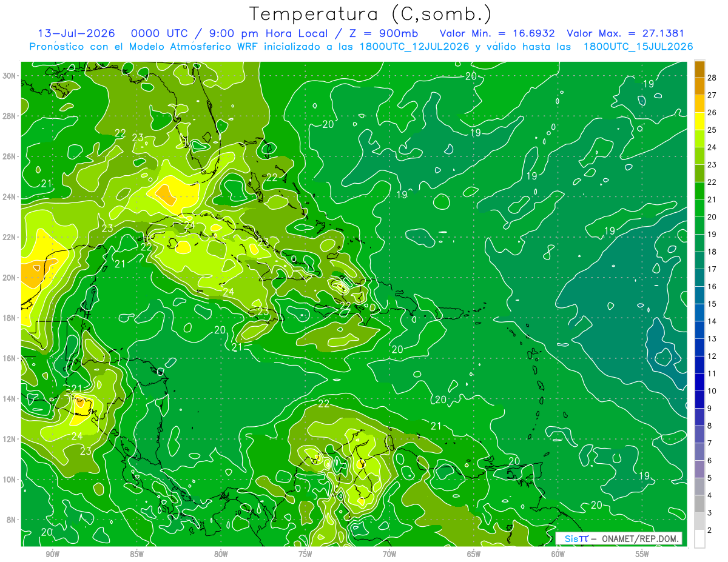Click the number 2 on the color scale
The width and height of the screenshot is (728, 562).
(710, 530)
